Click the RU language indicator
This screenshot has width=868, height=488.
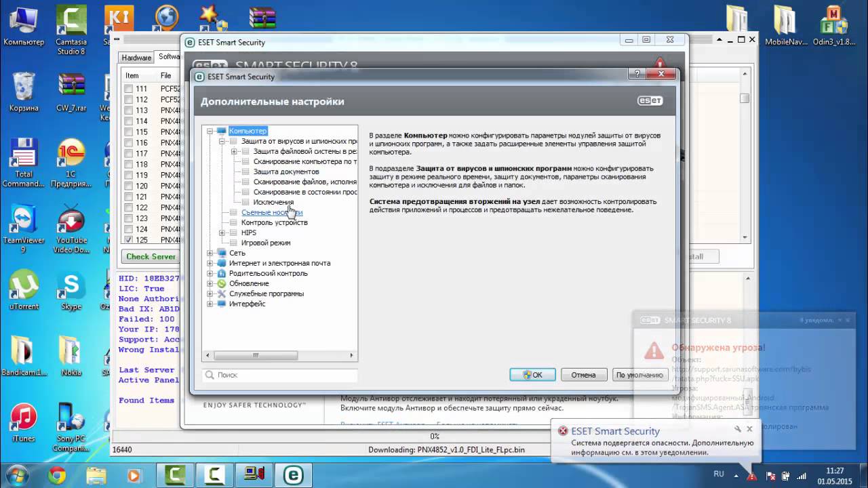pyautogui.click(x=719, y=474)
